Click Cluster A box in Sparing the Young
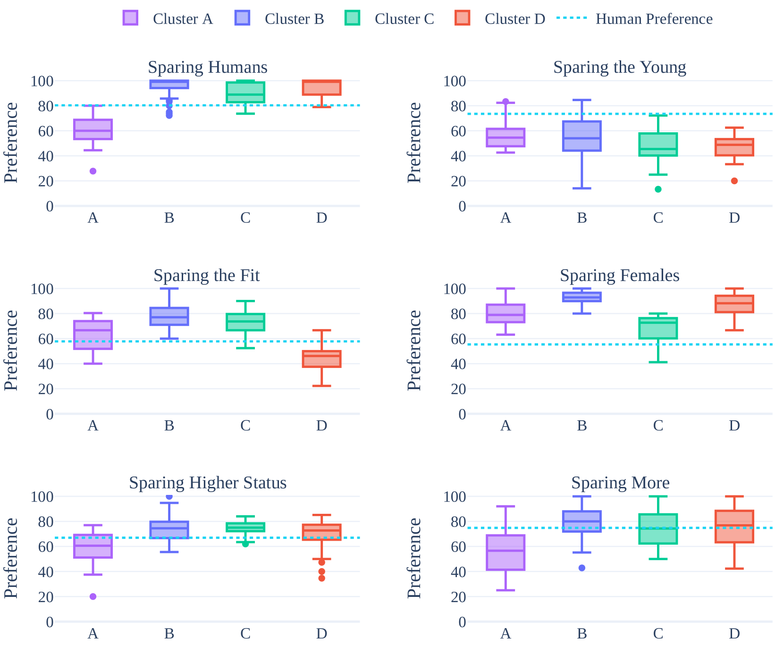784x672 pixels. [x=506, y=137]
